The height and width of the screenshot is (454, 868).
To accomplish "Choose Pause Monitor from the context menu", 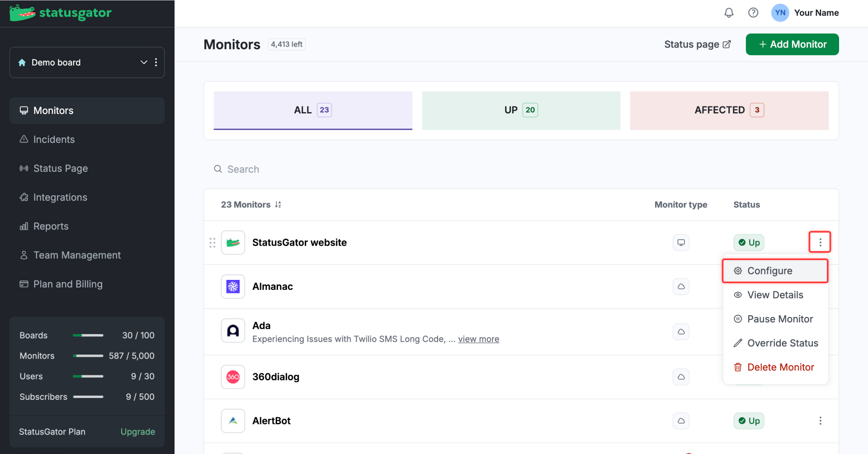I will click(775, 319).
